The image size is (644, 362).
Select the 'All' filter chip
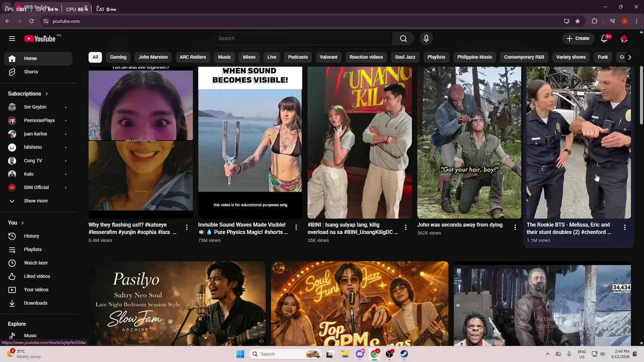pyautogui.click(x=95, y=57)
